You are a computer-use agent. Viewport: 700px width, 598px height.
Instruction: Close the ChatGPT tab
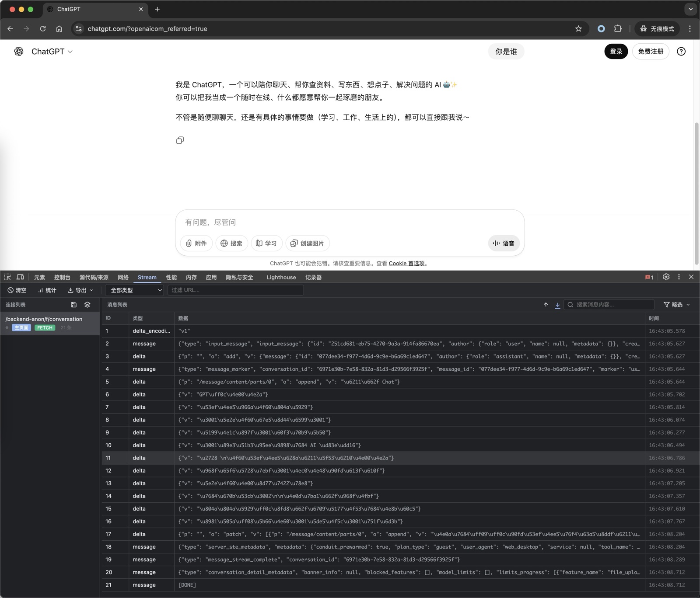(141, 9)
